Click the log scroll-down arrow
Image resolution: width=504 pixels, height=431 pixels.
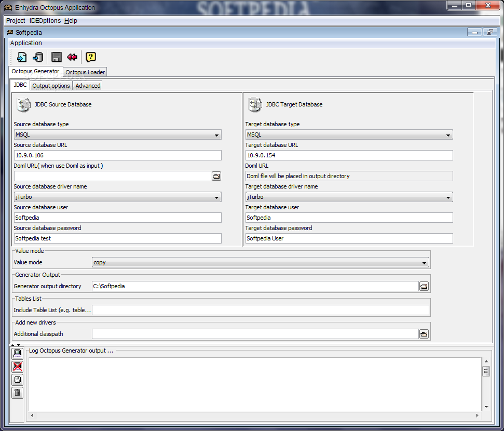tap(486, 407)
